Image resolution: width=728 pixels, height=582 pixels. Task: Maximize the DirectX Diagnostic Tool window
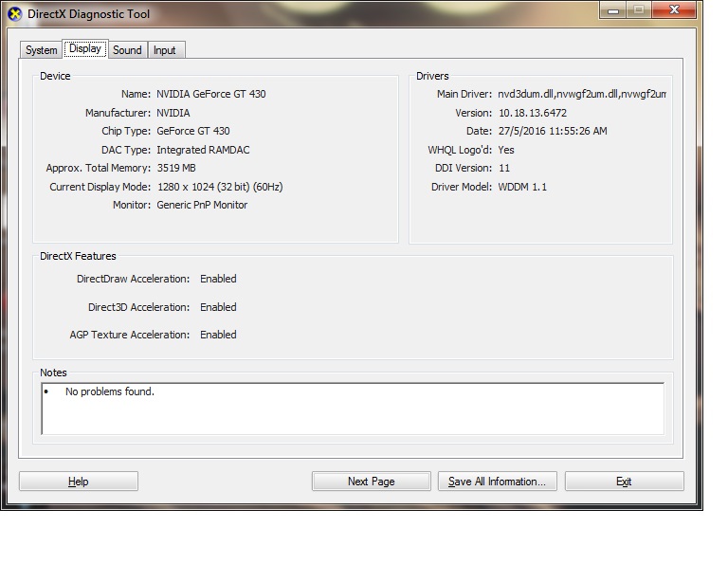[x=639, y=10]
